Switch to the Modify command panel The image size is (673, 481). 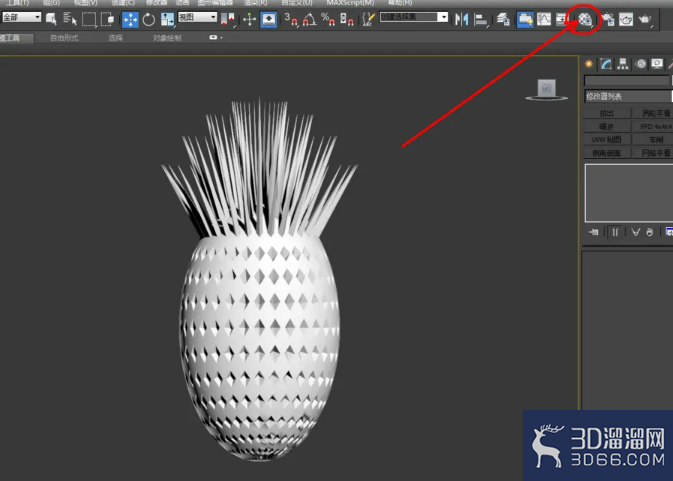606,64
